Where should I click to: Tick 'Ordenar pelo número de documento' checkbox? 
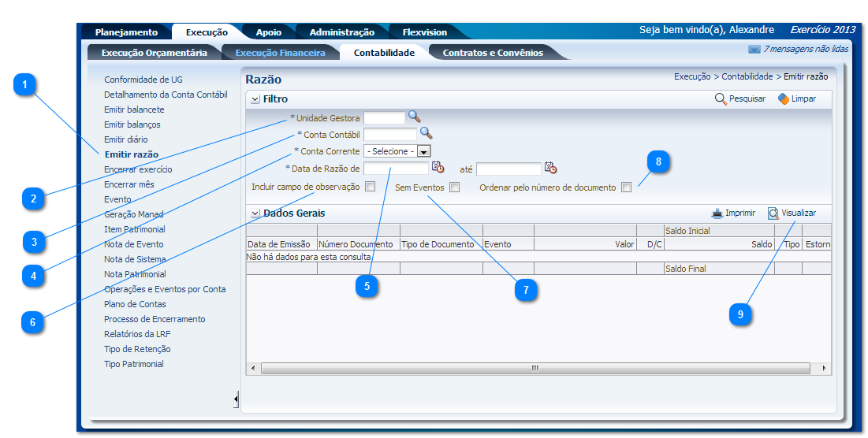pos(626,187)
